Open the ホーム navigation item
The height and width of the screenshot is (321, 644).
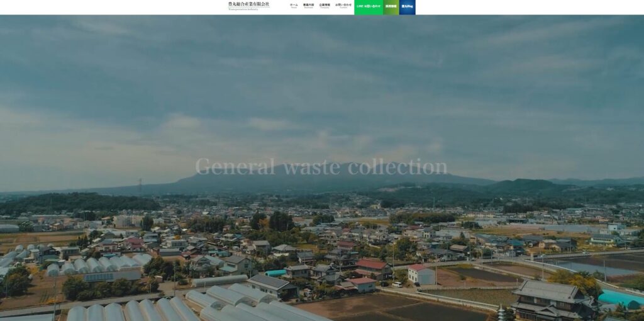click(x=294, y=5)
